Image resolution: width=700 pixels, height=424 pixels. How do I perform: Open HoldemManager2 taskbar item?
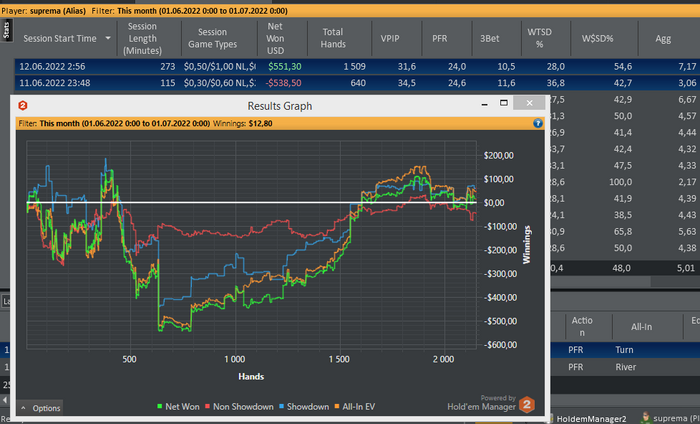click(587, 419)
